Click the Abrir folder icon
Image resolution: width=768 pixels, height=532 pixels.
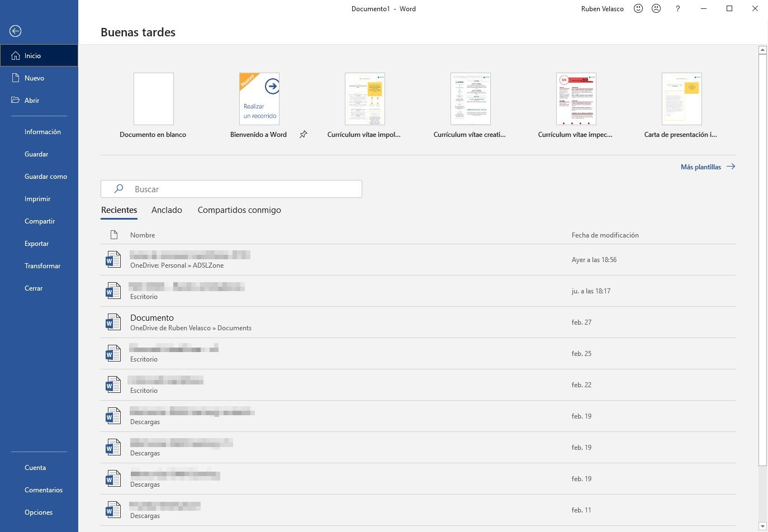[16, 101]
